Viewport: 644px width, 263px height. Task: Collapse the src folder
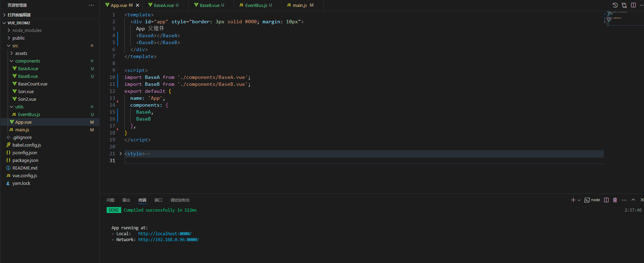[50, 46]
